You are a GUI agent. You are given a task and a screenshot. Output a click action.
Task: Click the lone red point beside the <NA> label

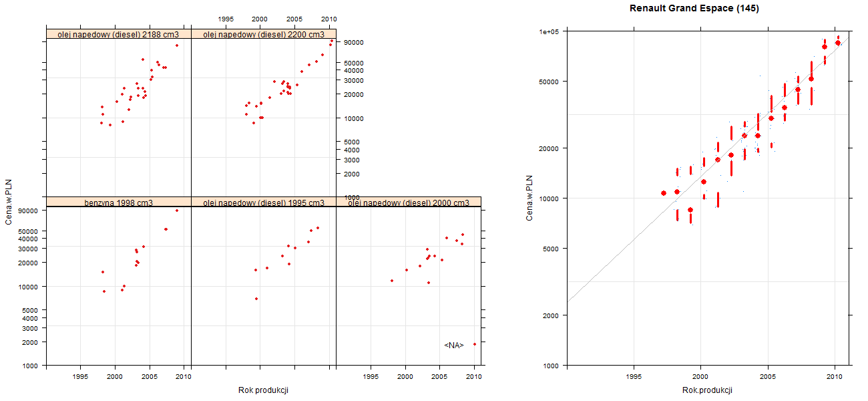[x=474, y=344]
